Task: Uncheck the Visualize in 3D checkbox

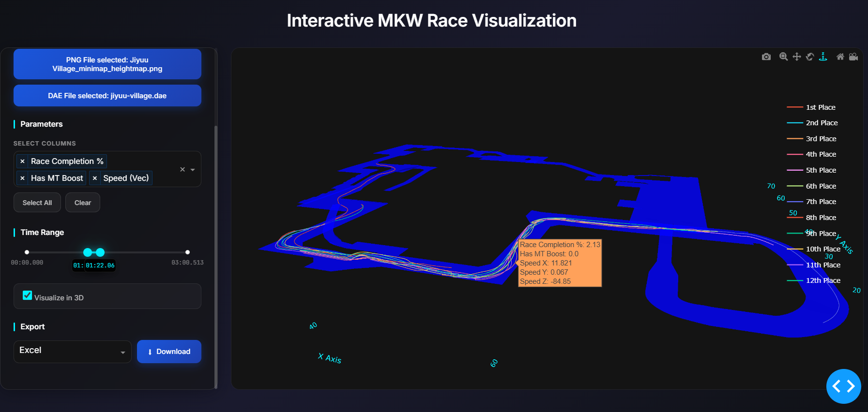Action: tap(28, 295)
